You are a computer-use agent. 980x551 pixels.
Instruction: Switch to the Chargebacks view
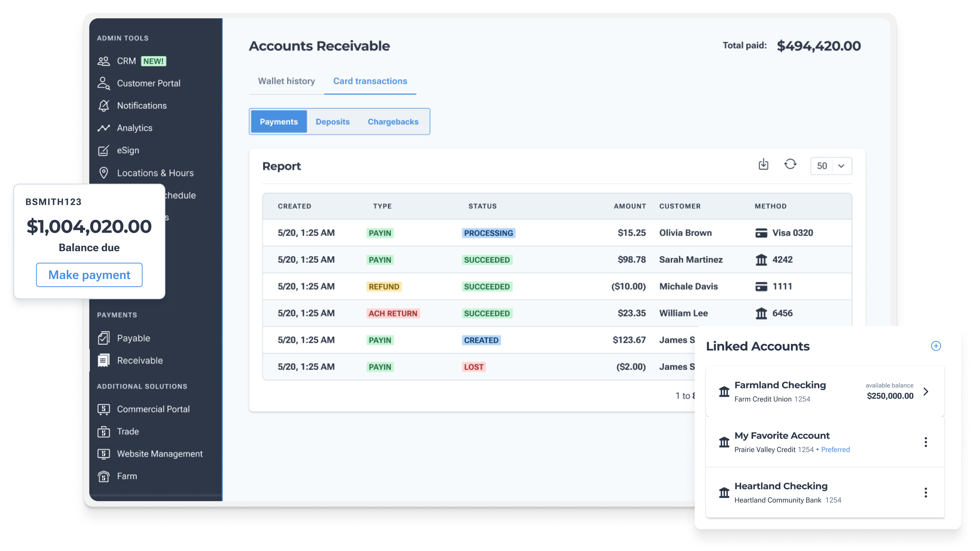tap(393, 122)
